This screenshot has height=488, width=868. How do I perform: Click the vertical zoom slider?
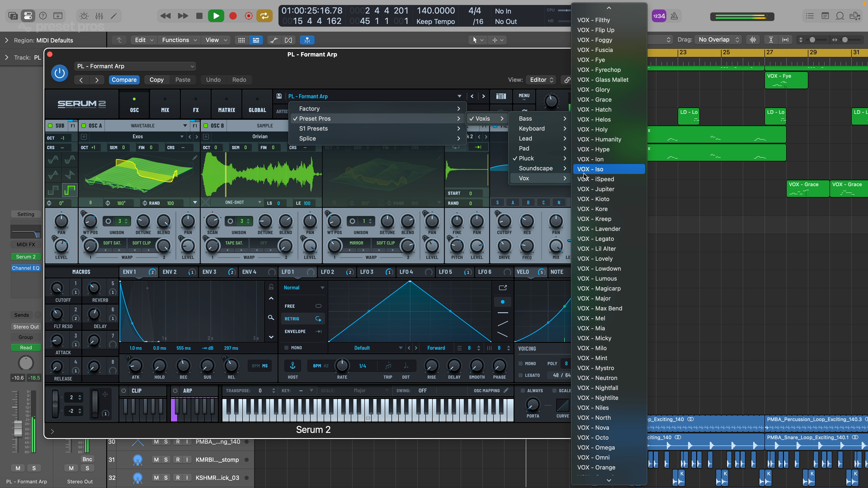(813, 40)
